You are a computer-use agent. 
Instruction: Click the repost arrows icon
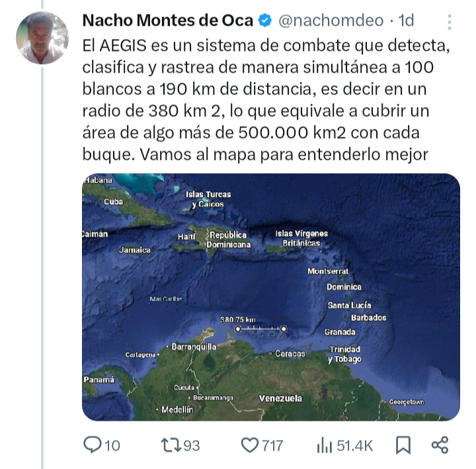[x=170, y=445]
